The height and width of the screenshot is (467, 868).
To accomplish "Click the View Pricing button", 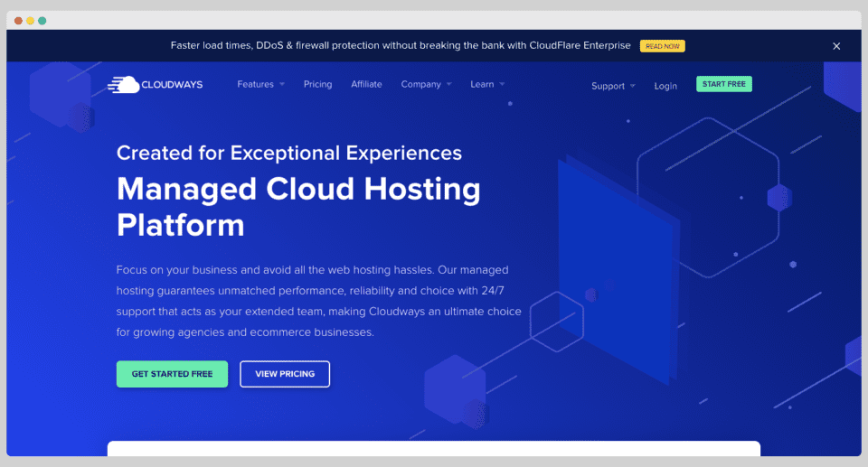I will 285,374.
